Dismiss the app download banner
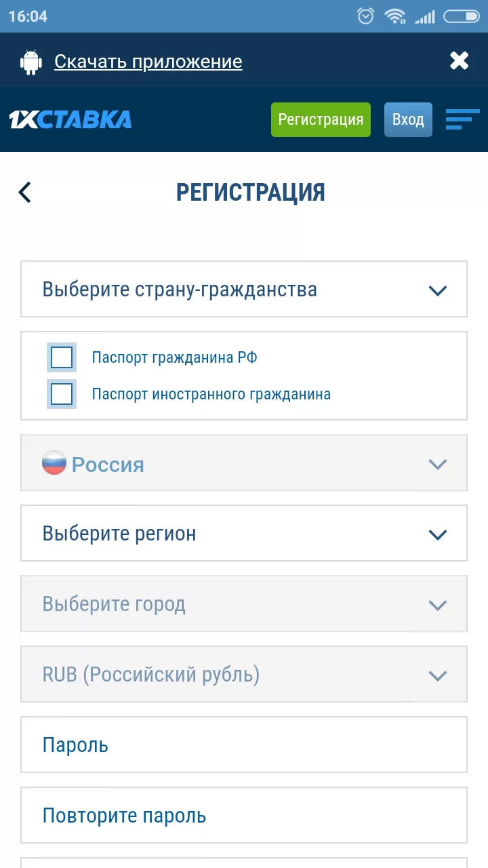The image size is (488, 868). [x=460, y=60]
